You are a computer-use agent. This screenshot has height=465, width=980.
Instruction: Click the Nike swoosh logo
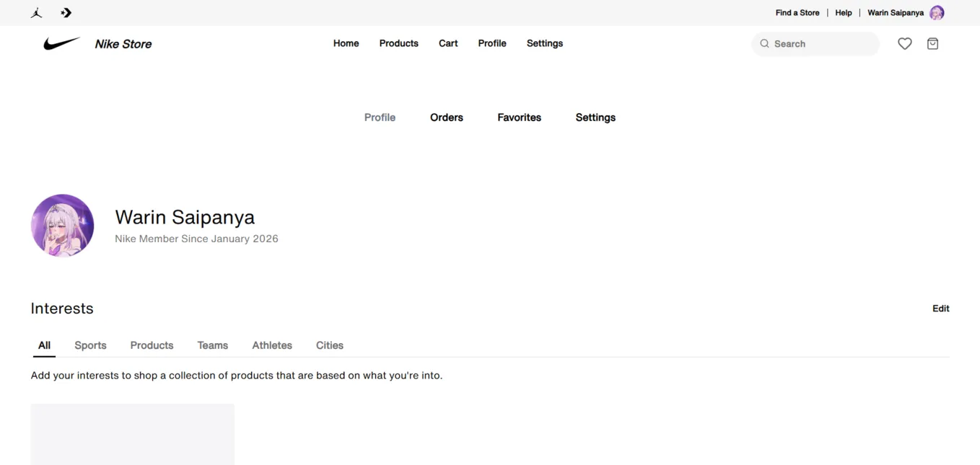coord(62,44)
